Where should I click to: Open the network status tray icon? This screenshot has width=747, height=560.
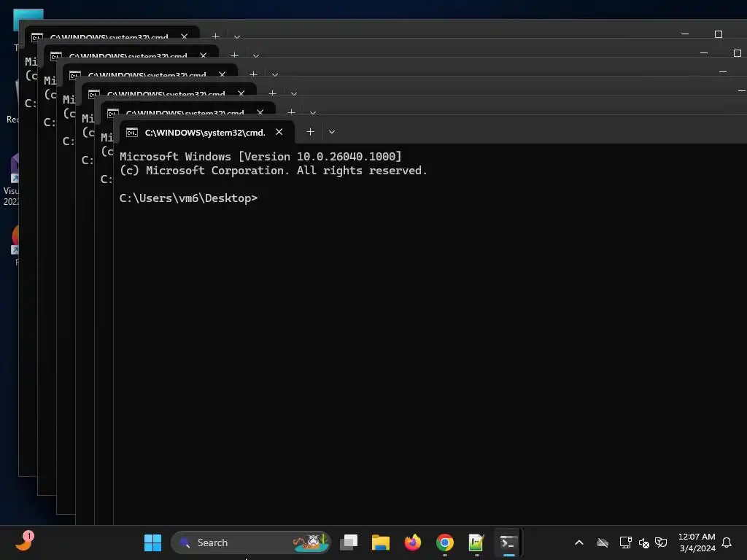(625, 542)
